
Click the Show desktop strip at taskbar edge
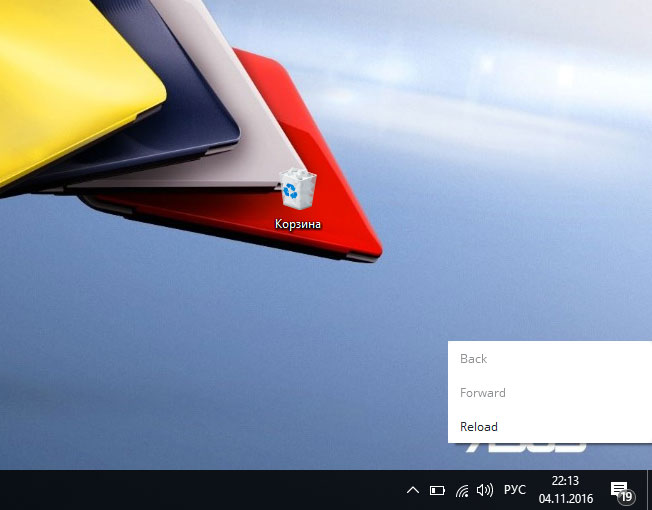649,490
